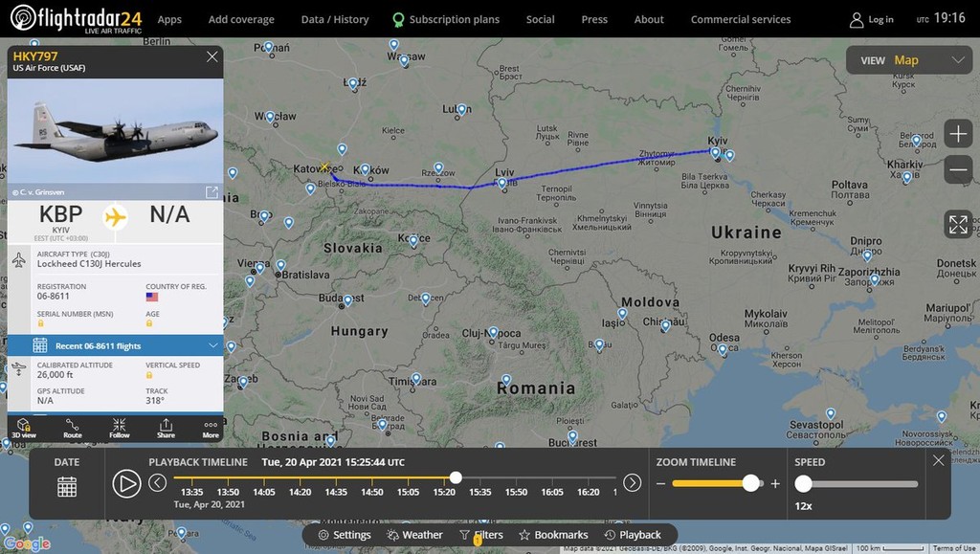Click the calendar icon beside Recent flights
This screenshot has width=980, height=554.
pos(40,345)
